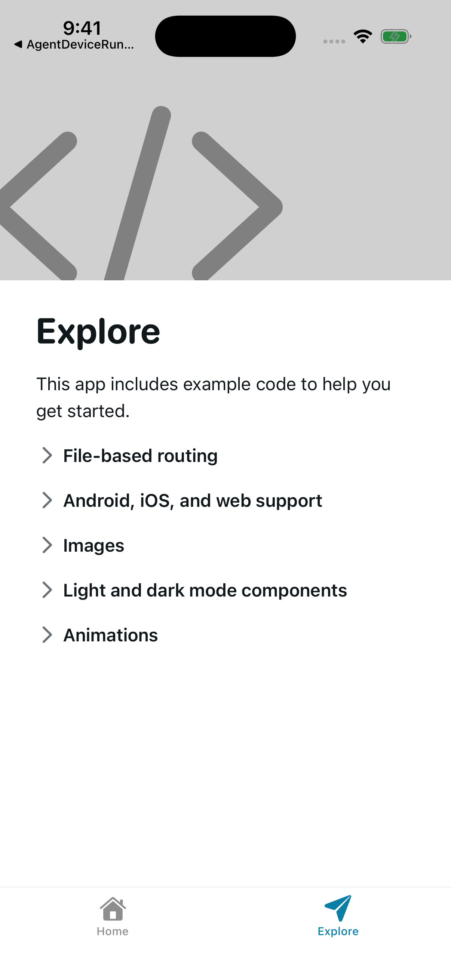Tap the Images section title
Image resolution: width=451 pixels, height=980 pixels.
click(x=93, y=546)
